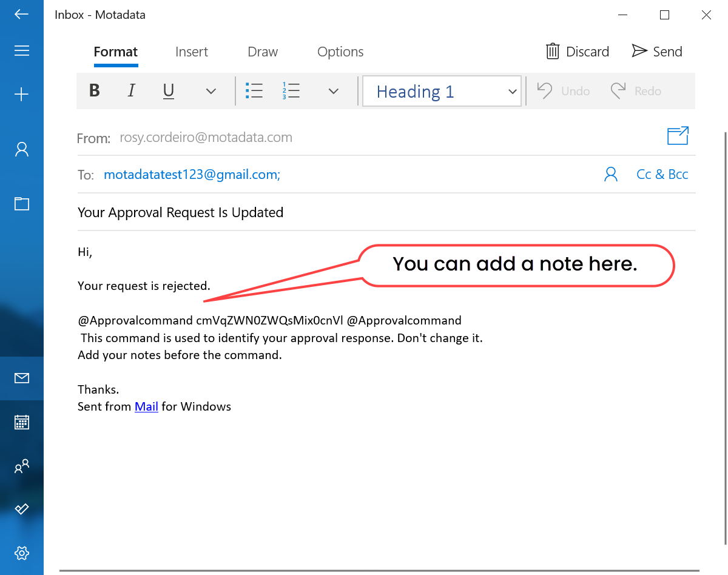Open the address book icon beside To field
The width and height of the screenshot is (728, 575).
610,174
